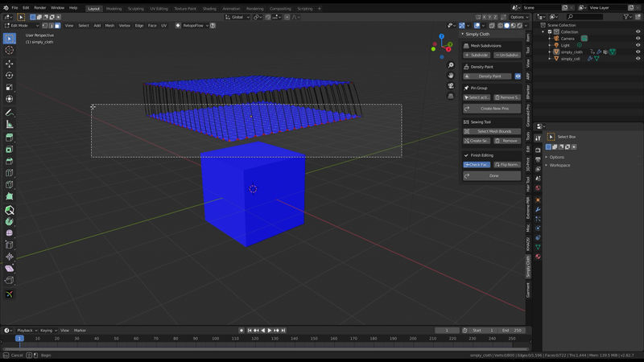
Task: Toggle camera view viewport icon
Action: pyautogui.click(x=451, y=86)
